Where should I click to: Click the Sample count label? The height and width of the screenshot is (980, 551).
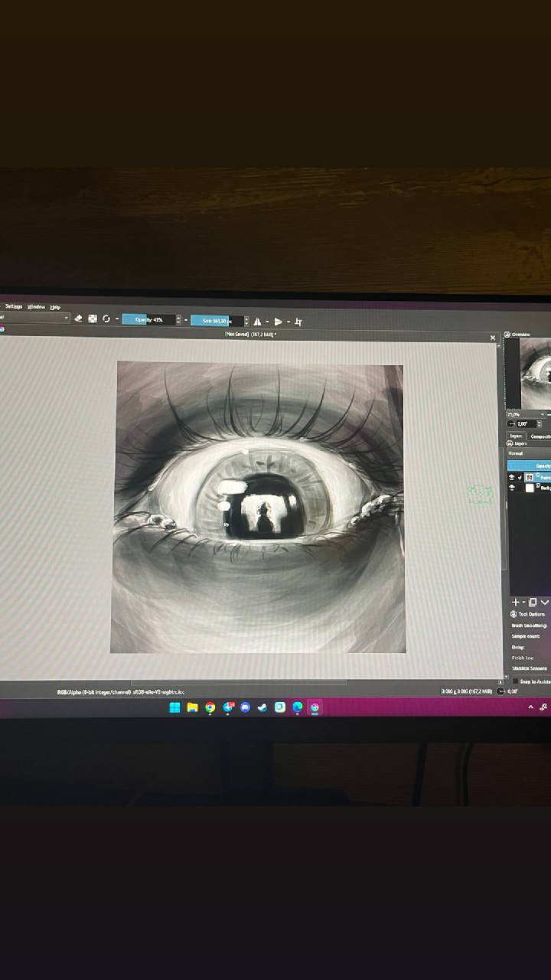(526, 636)
